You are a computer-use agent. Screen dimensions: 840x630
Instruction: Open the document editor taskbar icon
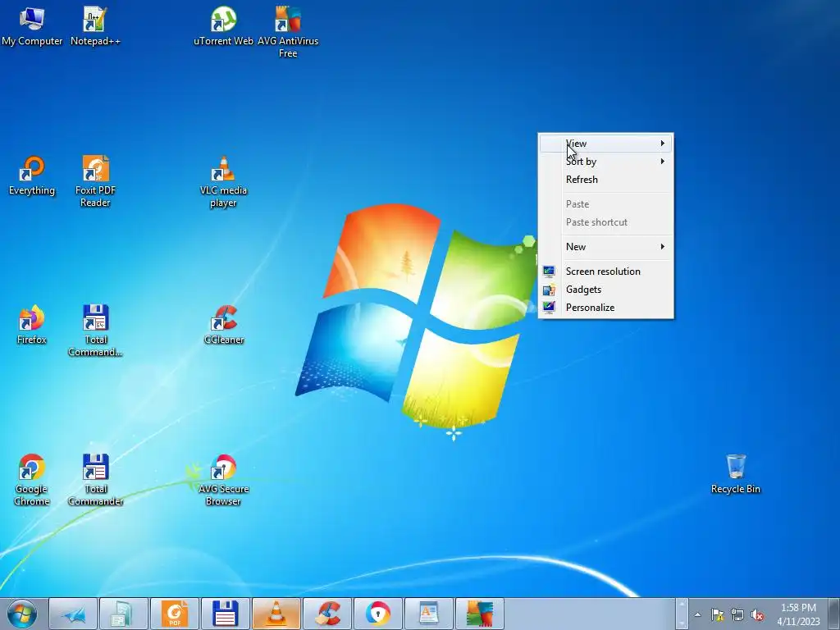pyautogui.click(x=428, y=614)
